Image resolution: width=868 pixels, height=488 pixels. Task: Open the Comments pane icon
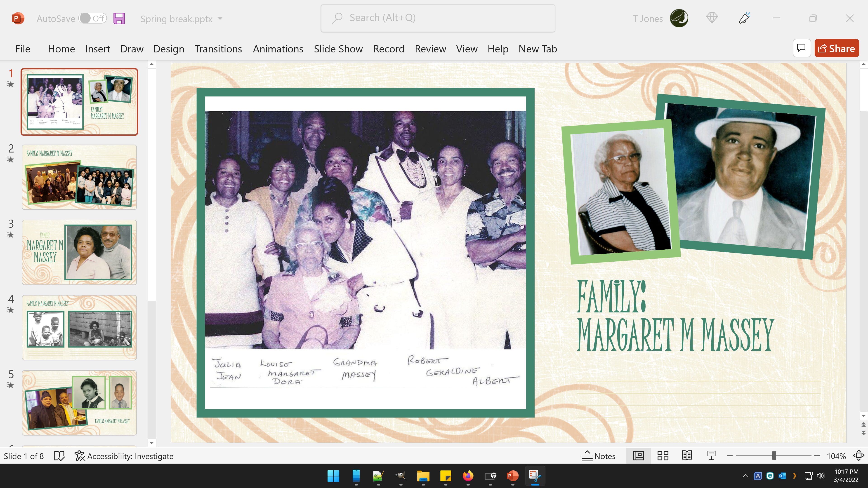tap(801, 49)
